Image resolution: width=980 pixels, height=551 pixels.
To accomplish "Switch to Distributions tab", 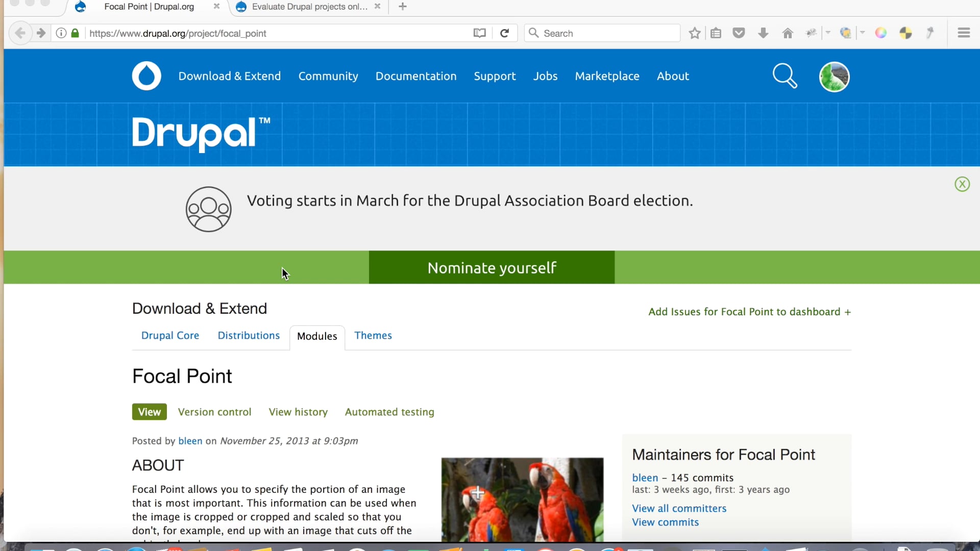I will coord(249,336).
